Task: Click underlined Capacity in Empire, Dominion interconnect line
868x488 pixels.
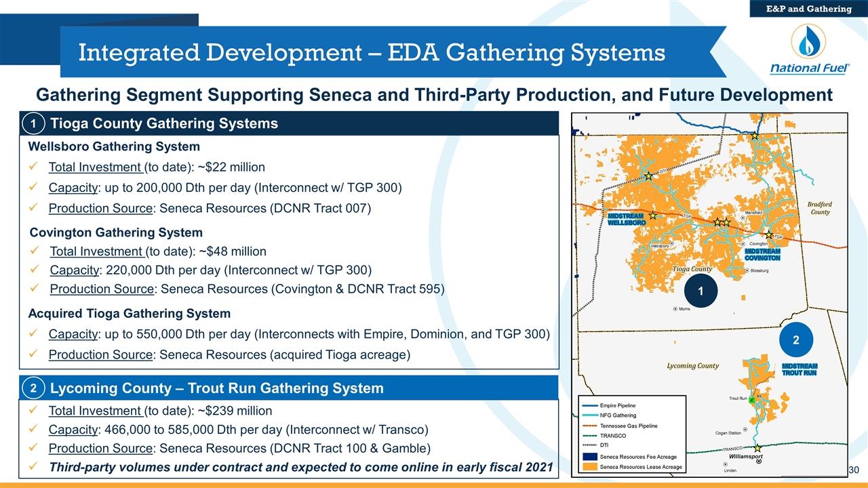Action: pos(74,335)
